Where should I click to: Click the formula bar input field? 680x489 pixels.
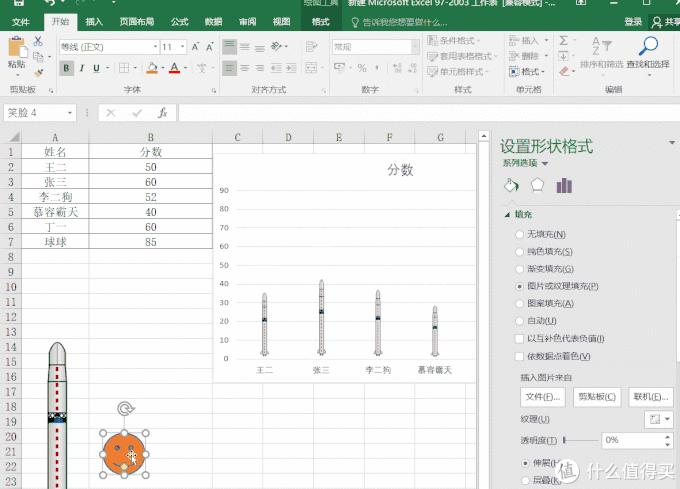428,113
